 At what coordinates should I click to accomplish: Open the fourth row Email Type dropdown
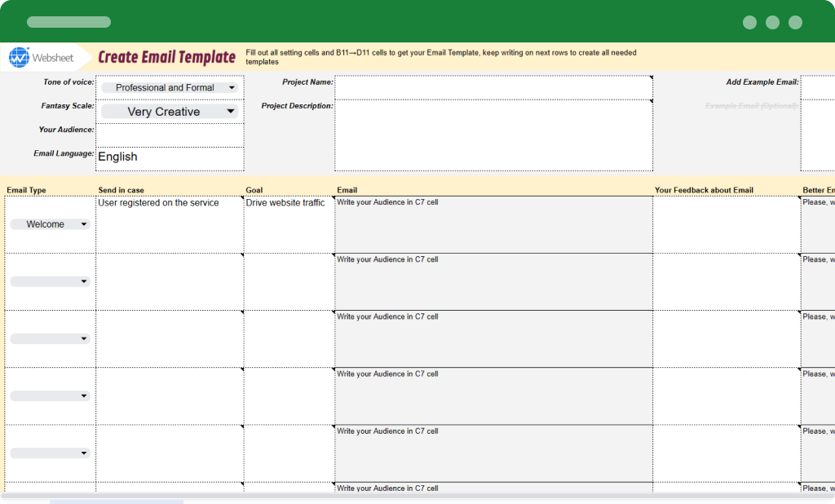[50, 396]
